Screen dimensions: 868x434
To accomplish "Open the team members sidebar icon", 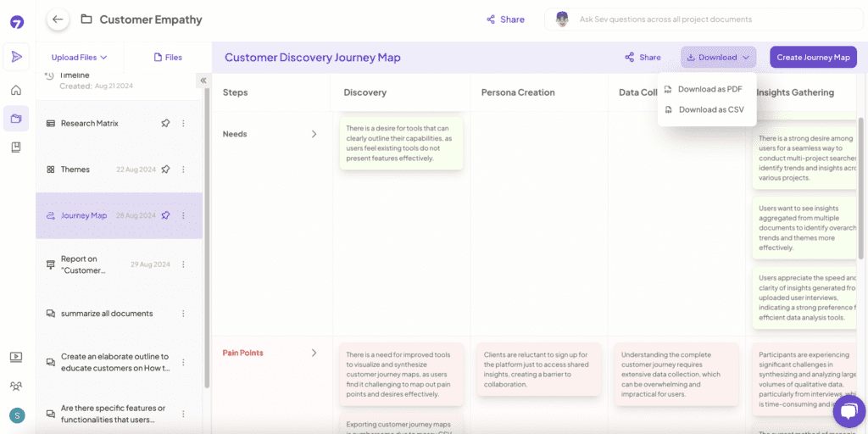I will pos(16,386).
